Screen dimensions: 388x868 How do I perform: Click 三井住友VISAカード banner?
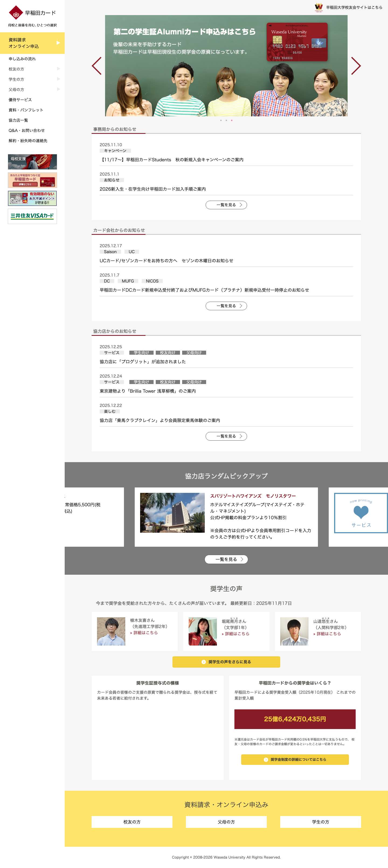pos(32,216)
